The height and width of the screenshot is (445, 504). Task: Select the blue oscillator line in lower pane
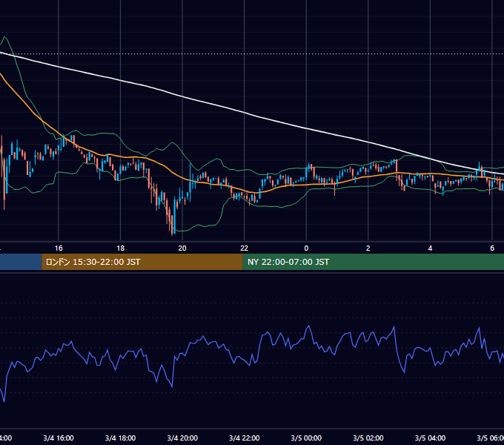pos(202,337)
